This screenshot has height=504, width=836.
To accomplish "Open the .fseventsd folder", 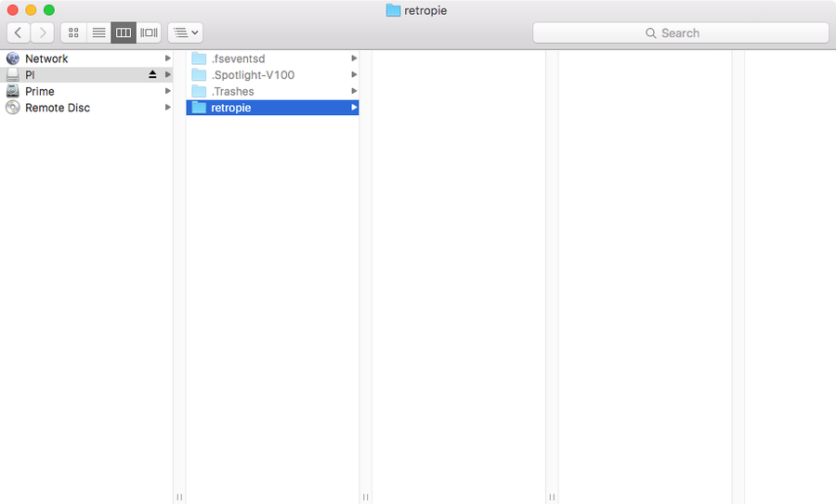I will coord(238,58).
